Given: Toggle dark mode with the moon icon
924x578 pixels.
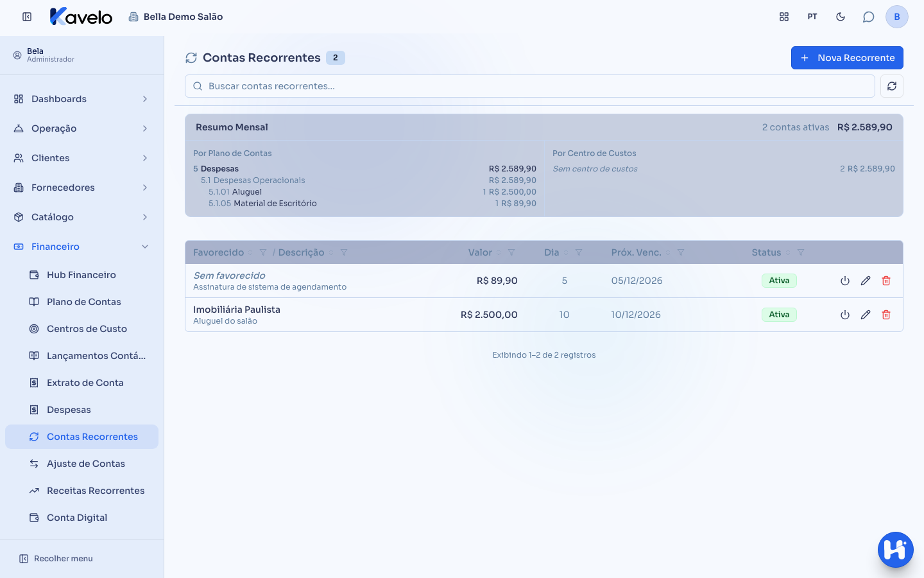Looking at the screenshot, I should [x=841, y=17].
